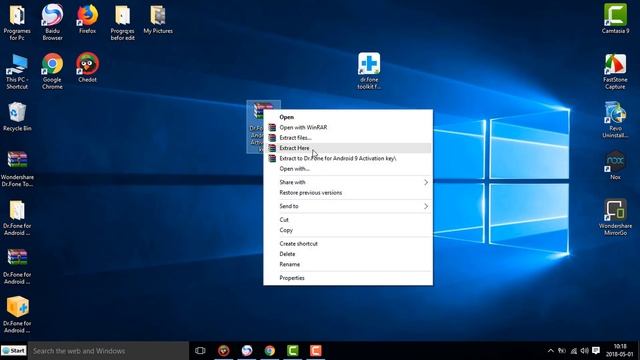Open Google Chrome from the taskbar
This screenshot has height=360, width=640.
tap(269, 351)
